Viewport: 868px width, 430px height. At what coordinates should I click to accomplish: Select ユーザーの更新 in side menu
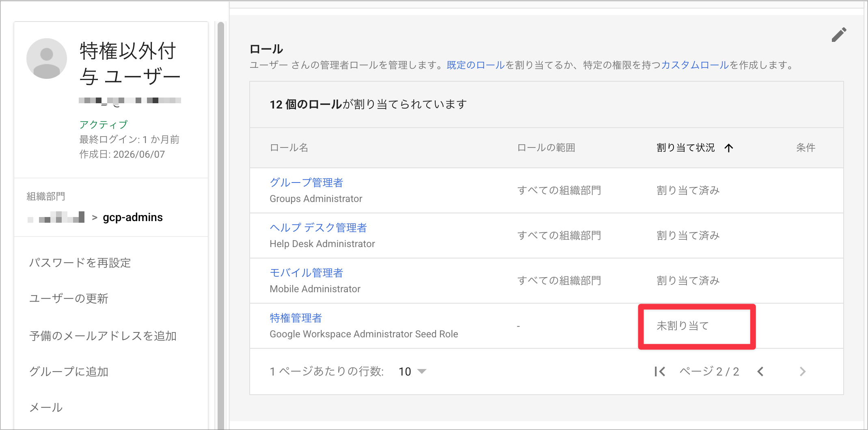tap(69, 299)
